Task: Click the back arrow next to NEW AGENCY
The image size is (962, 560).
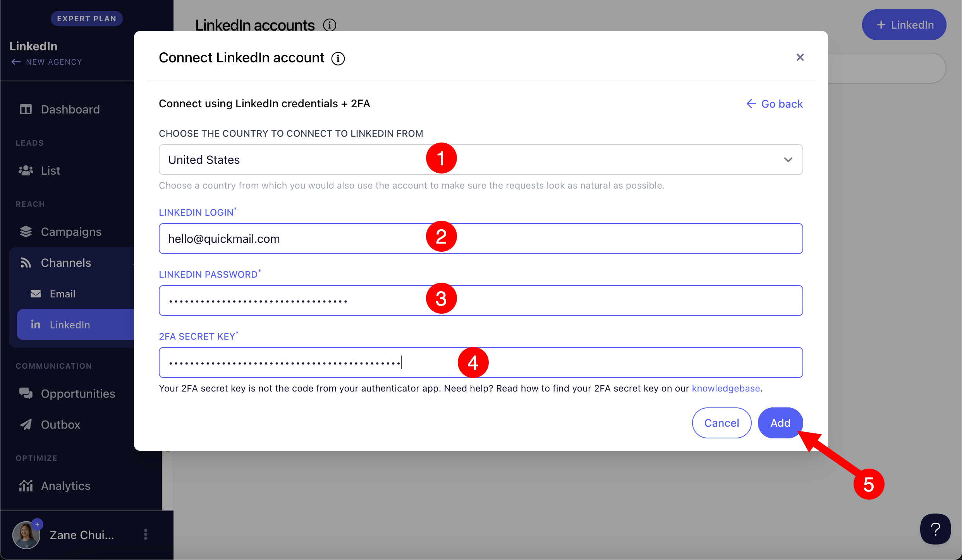Action: pyautogui.click(x=16, y=62)
